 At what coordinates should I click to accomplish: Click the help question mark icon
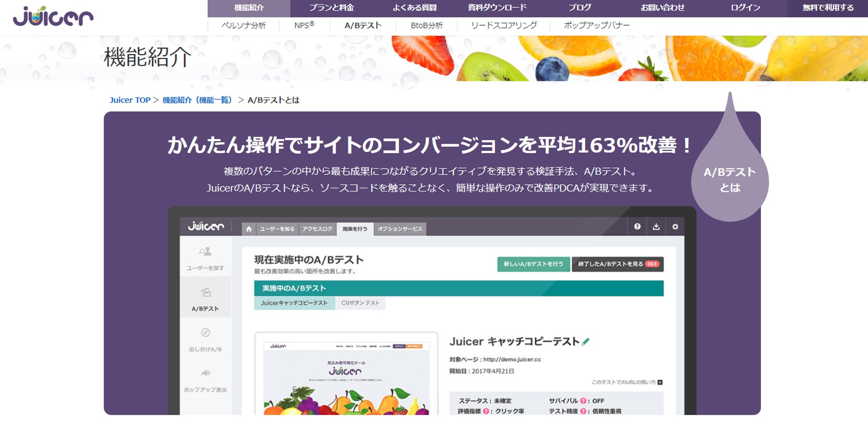click(637, 227)
